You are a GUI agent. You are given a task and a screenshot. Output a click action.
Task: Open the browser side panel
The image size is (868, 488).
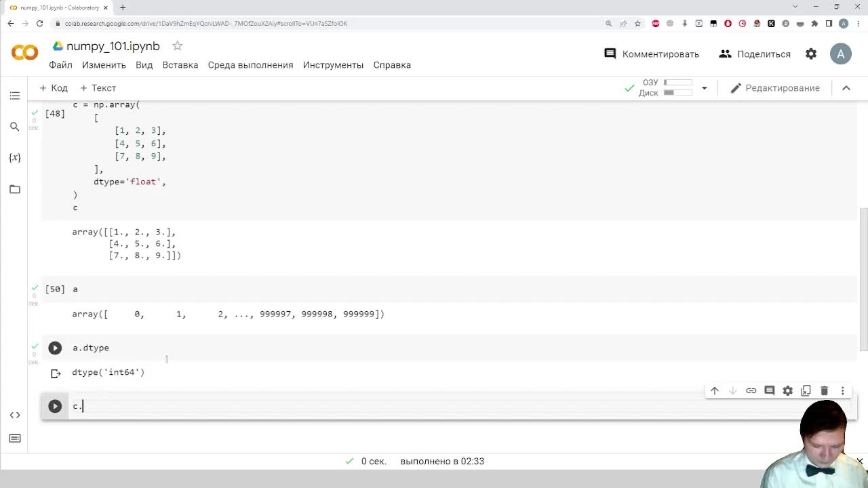[829, 23]
